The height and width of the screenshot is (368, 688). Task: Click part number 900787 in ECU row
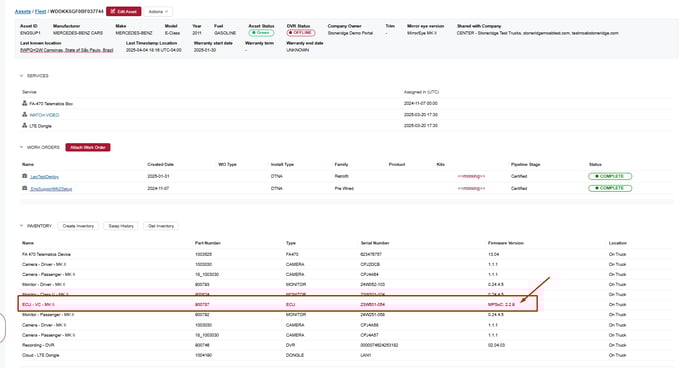pyautogui.click(x=202, y=304)
